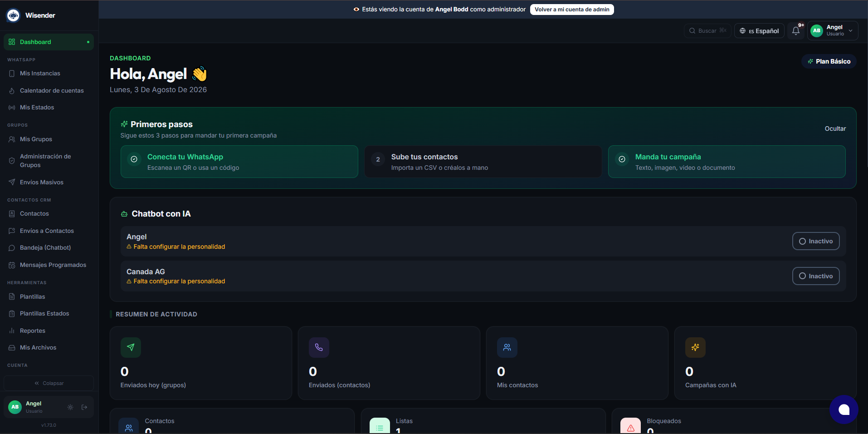868x434 pixels.
Task: Select step 2 Sube tus contactos card
Action: point(483,162)
